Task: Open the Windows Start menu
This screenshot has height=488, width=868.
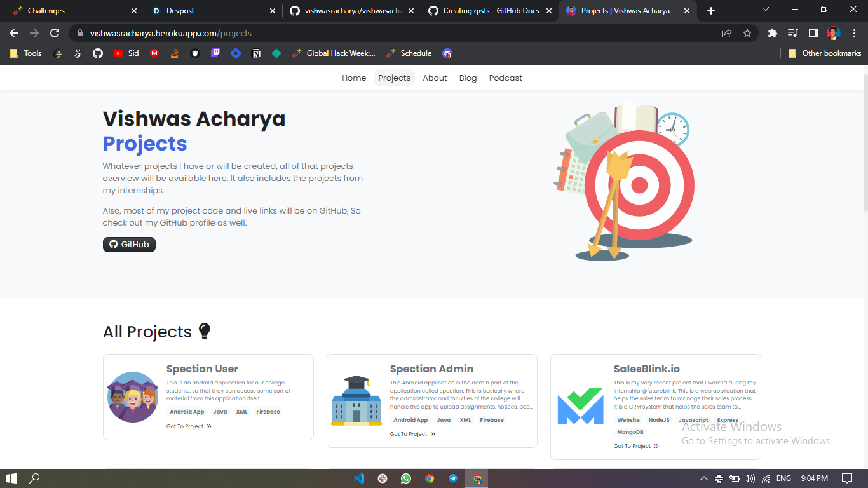Action: click(11, 478)
